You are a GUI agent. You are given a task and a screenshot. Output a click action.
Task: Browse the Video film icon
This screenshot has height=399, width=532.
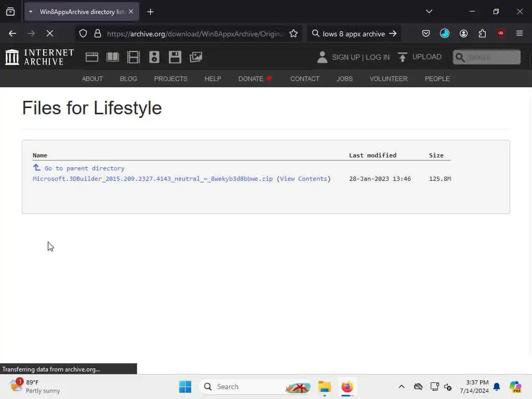[134, 57]
